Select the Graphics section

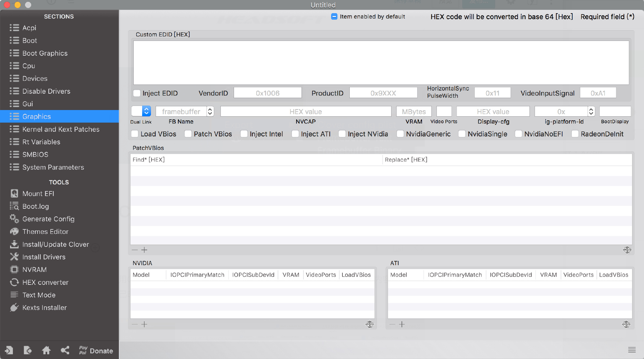click(x=59, y=116)
